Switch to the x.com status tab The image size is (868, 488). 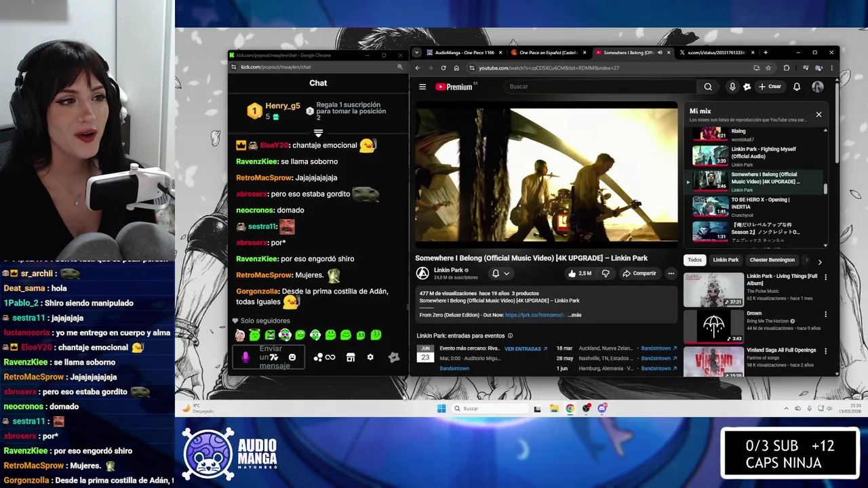pyautogui.click(x=715, y=53)
